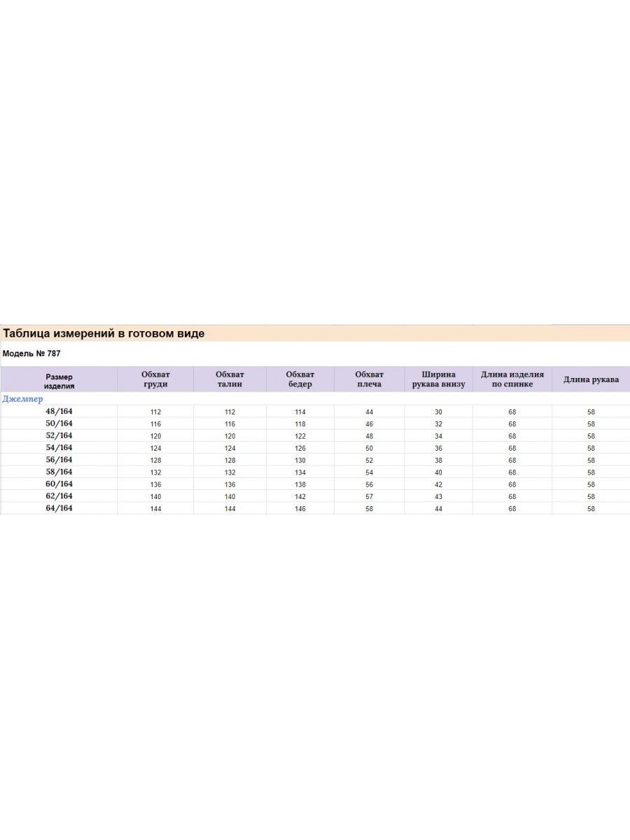630x840 pixels.
Task: Click the blue 'Джемпер' category label
Action: click(x=22, y=399)
